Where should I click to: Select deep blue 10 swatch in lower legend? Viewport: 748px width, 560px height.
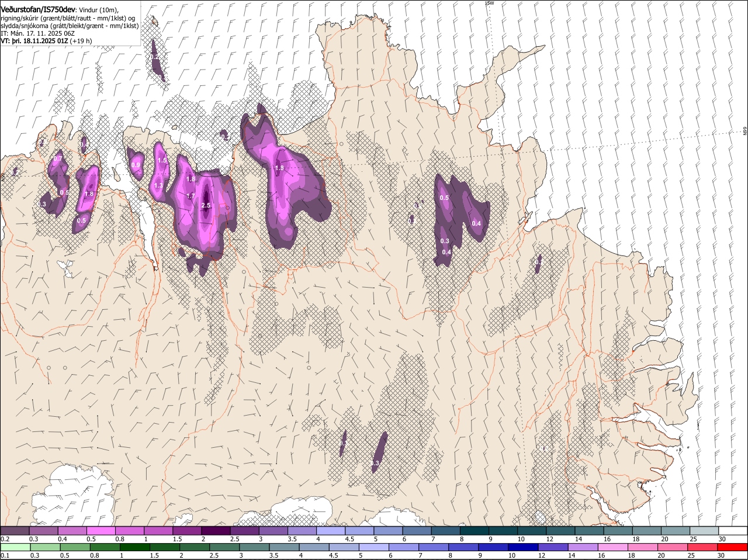(x=523, y=547)
